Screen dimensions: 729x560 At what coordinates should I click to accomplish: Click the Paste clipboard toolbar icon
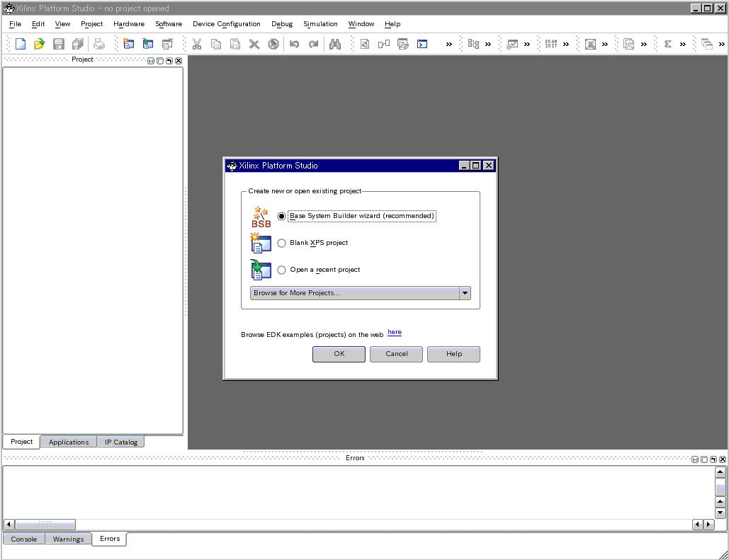pyautogui.click(x=235, y=44)
